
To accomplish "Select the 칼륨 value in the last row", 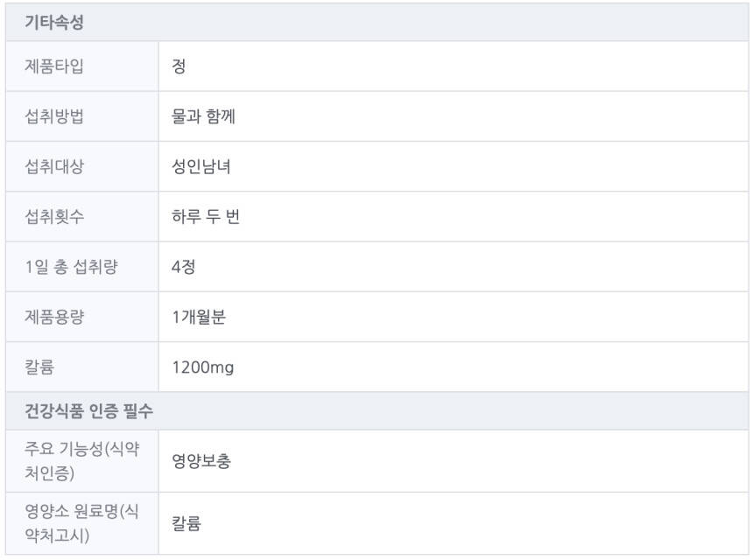I will [186, 523].
